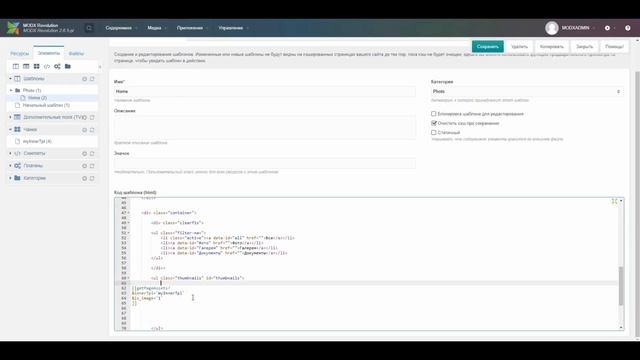Click the Имя field containing Home

(264, 91)
